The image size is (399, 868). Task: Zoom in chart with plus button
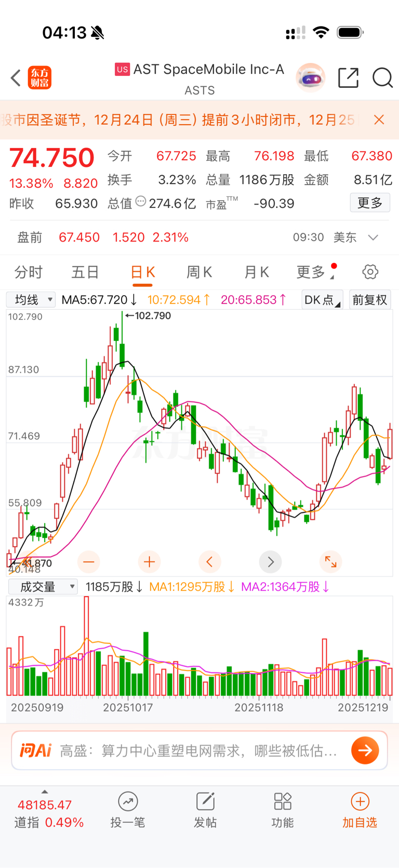tap(150, 562)
